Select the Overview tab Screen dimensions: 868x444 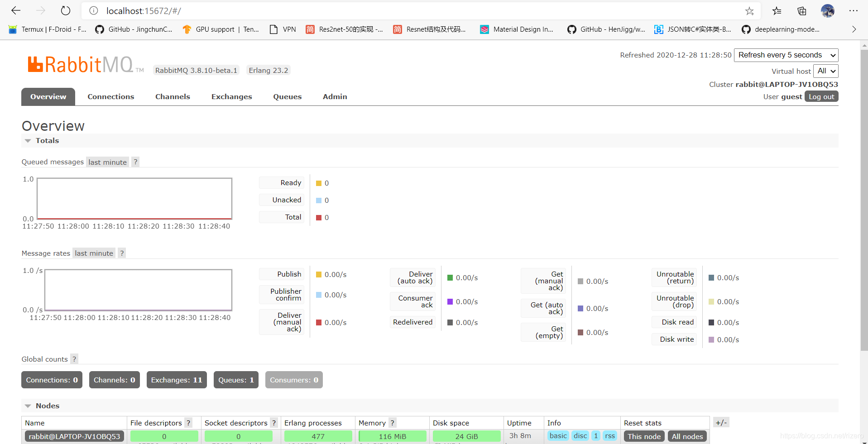coord(48,96)
